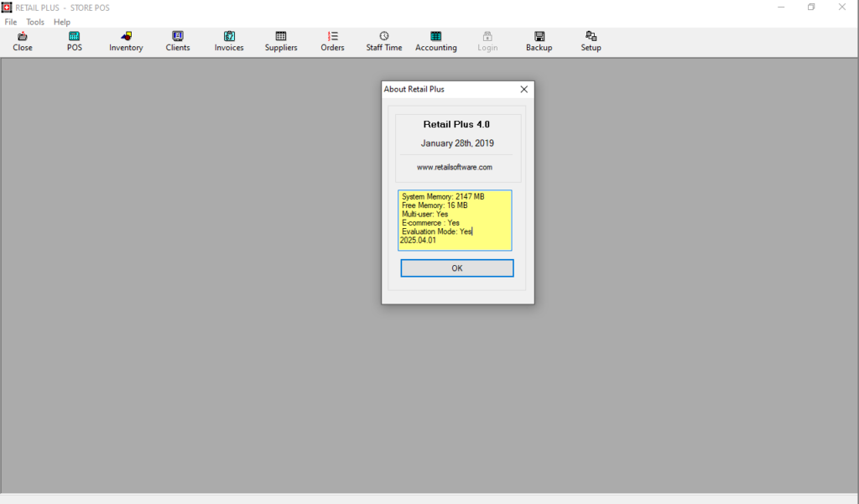Image resolution: width=859 pixels, height=504 pixels.
Task: Click the grayed-out Login icon
Action: [x=487, y=42]
